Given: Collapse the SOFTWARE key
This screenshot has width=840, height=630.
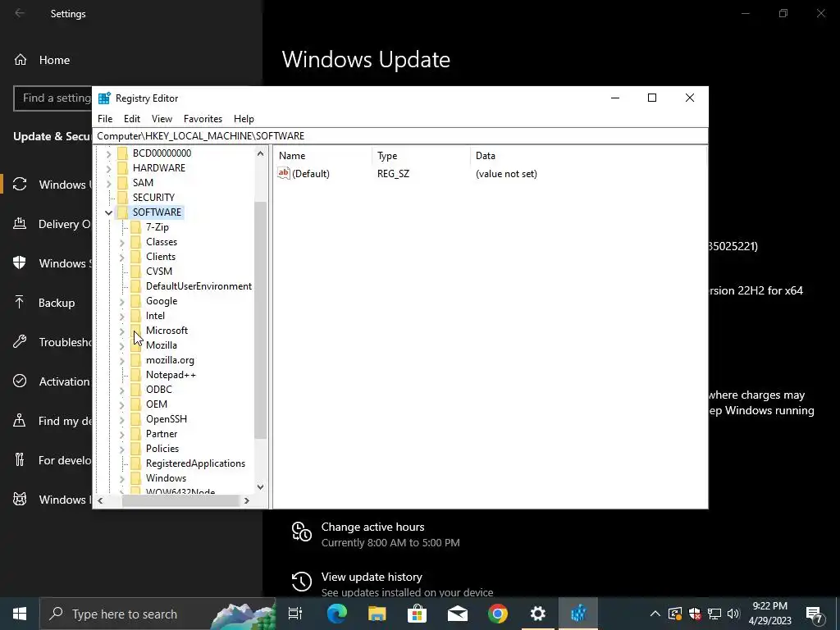Looking at the screenshot, I should [109, 212].
